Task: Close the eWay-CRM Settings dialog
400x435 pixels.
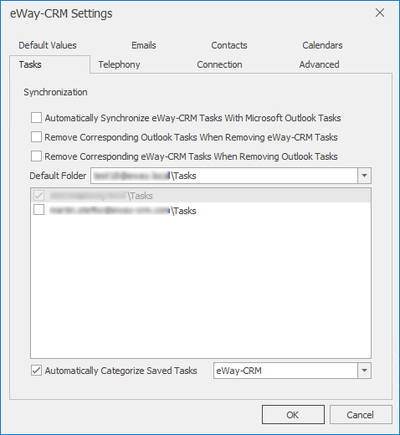Action: pos(380,13)
